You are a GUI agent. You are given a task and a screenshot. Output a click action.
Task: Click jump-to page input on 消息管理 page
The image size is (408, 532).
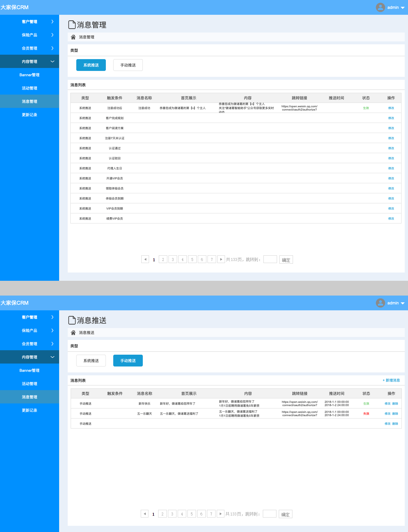tap(270, 259)
